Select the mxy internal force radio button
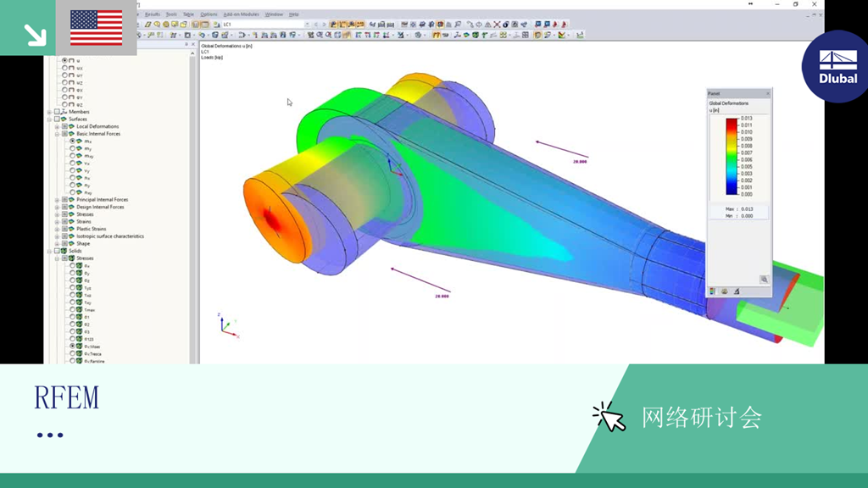The width and height of the screenshot is (868, 488). point(73,156)
